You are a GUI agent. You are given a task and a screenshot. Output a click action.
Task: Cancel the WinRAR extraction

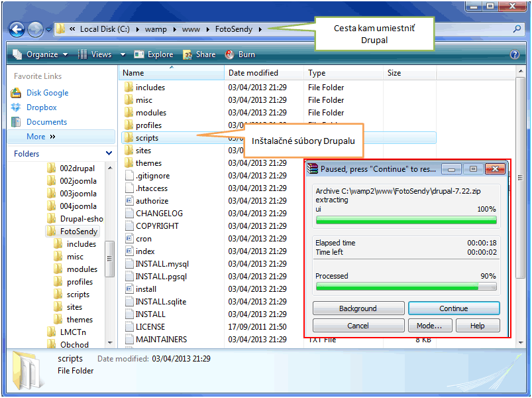point(358,326)
